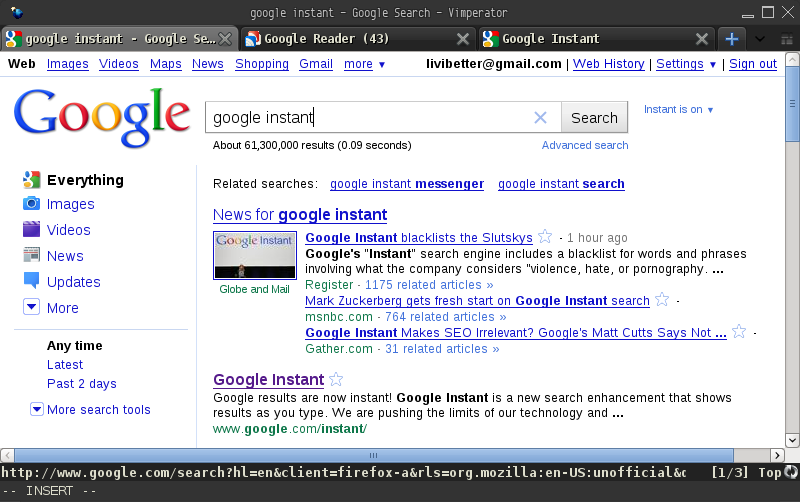This screenshot has width=800, height=502.
Task: Click 'Globe and Mail' source caption
Action: (x=254, y=289)
